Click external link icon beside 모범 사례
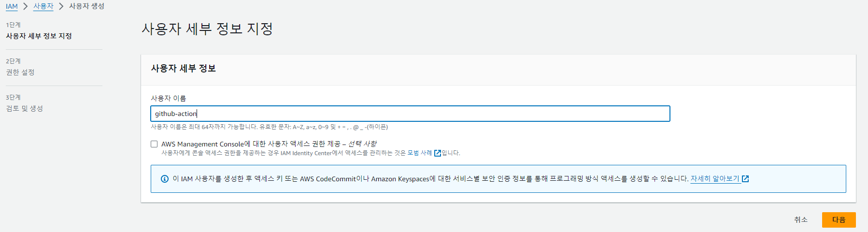 click(x=438, y=153)
